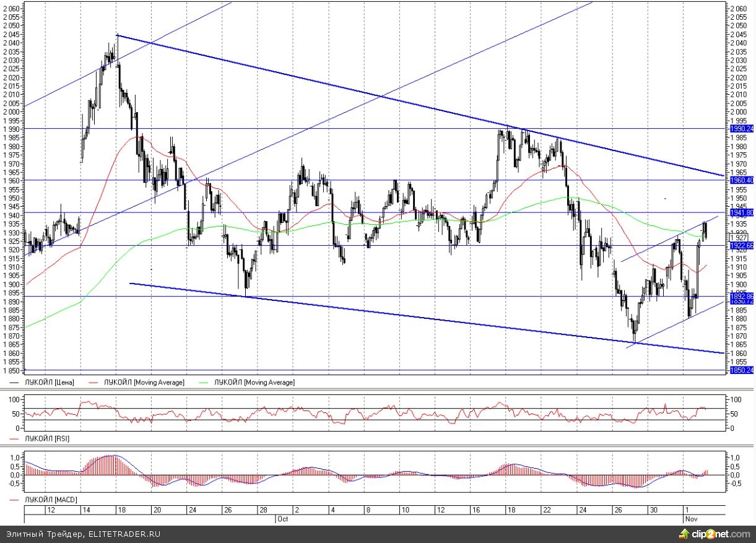Click the Oct month label on time axis
The height and width of the screenshot is (543, 756).
283,518
